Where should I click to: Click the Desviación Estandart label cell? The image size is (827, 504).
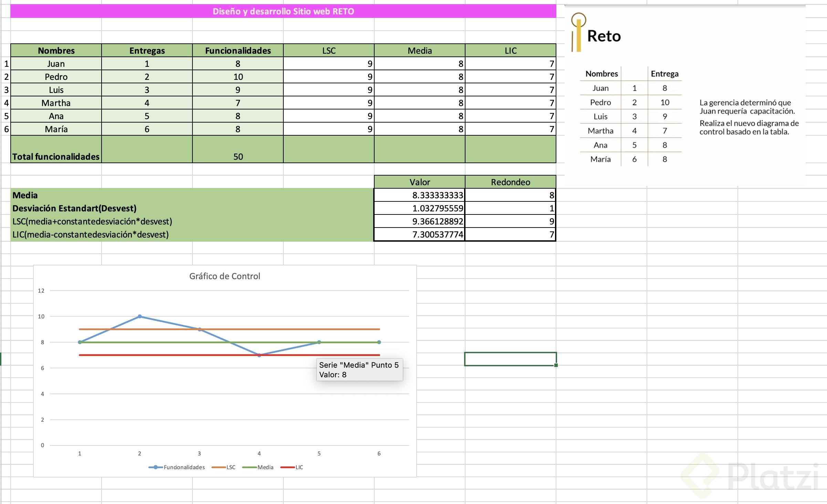[74, 208]
